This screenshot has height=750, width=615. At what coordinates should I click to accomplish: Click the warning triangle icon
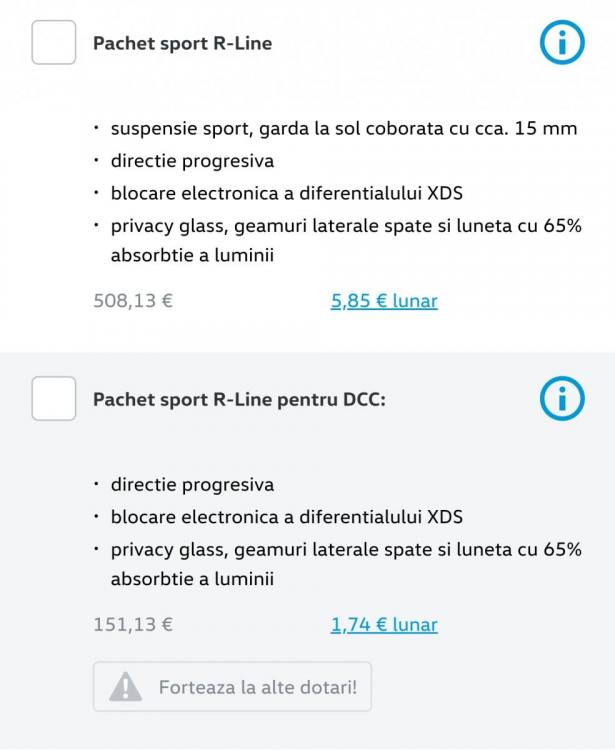pyautogui.click(x=126, y=687)
